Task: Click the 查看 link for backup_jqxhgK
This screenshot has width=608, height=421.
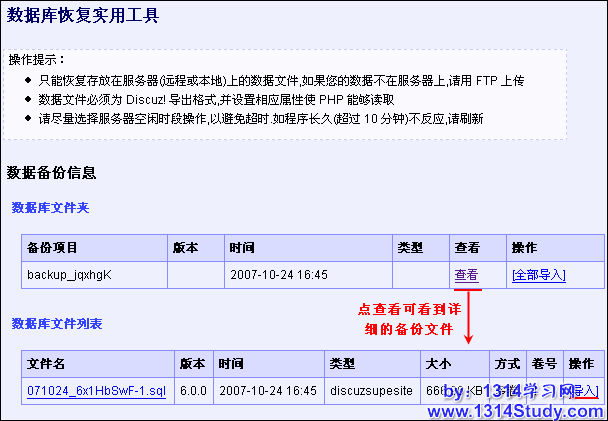Action: pyautogui.click(x=466, y=275)
